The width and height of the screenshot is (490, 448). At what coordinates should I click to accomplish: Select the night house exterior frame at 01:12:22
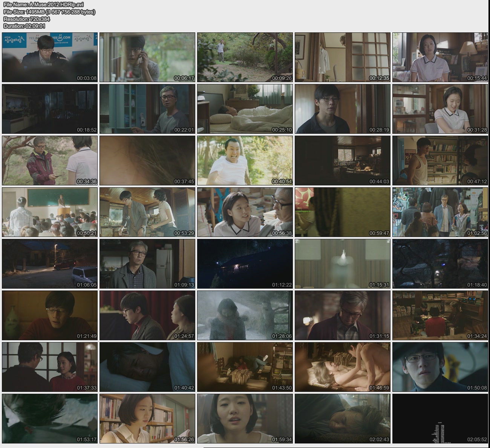[245, 264]
